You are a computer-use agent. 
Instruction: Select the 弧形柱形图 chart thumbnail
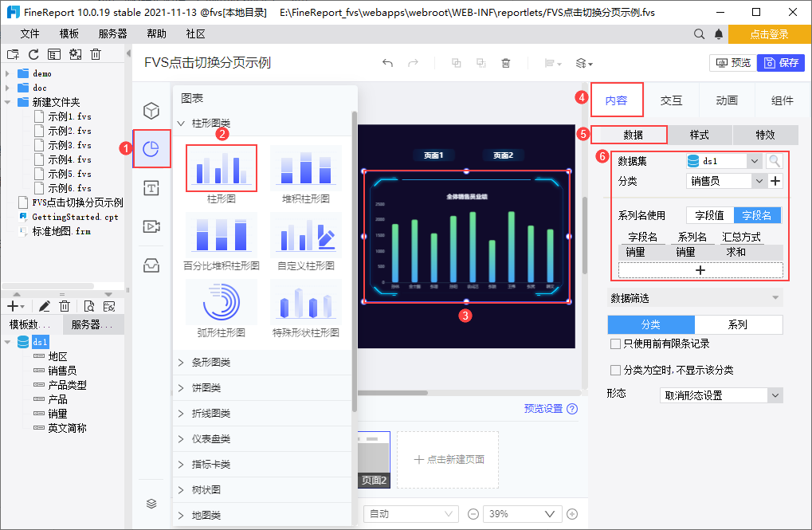point(222,302)
